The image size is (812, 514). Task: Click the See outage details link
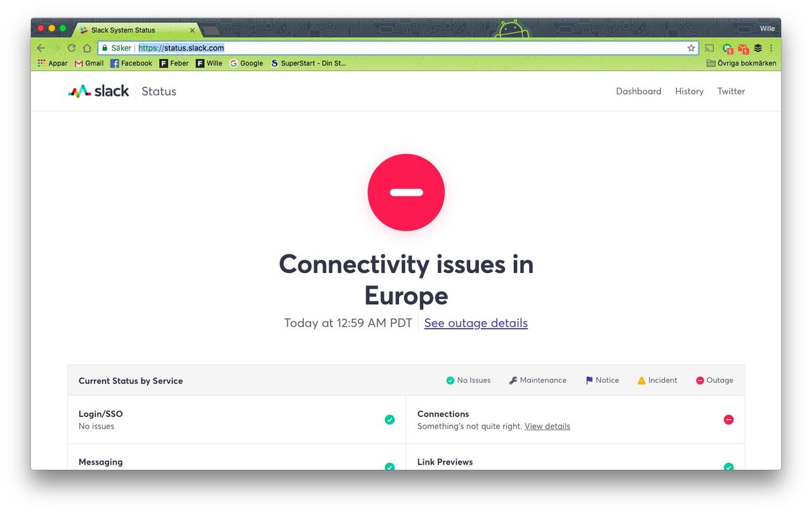click(x=476, y=323)
